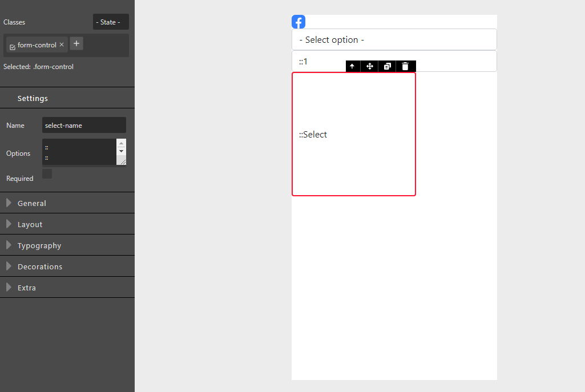Clone the selected element using copy icon

(387, 66)
